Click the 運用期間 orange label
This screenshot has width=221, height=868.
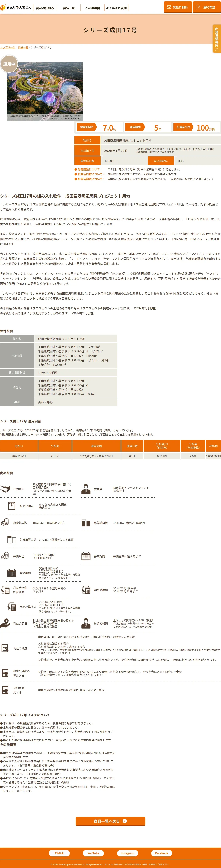(135, 127)
